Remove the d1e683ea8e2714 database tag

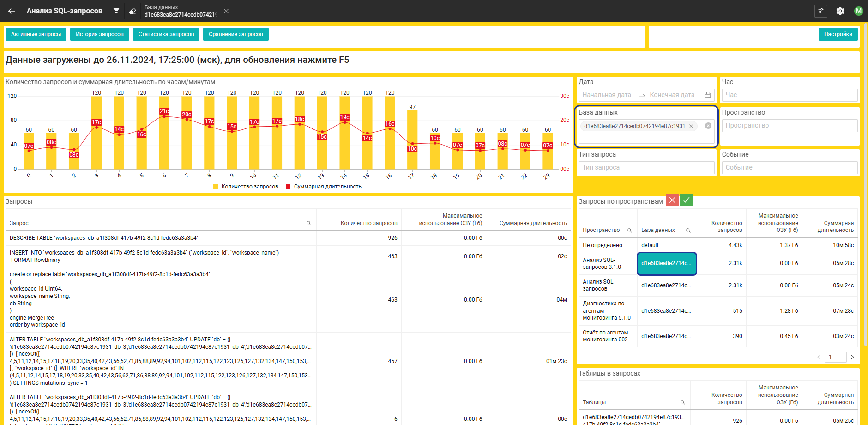click(x=691, y=126)
